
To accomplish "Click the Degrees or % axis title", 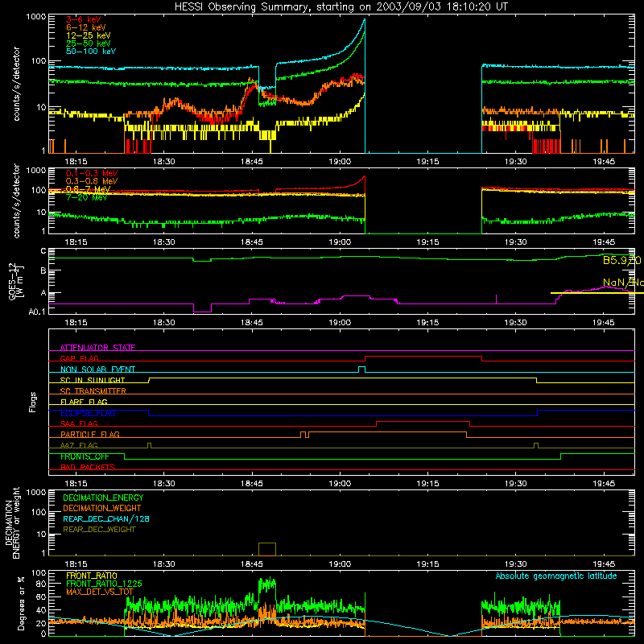I will (21, 603).
